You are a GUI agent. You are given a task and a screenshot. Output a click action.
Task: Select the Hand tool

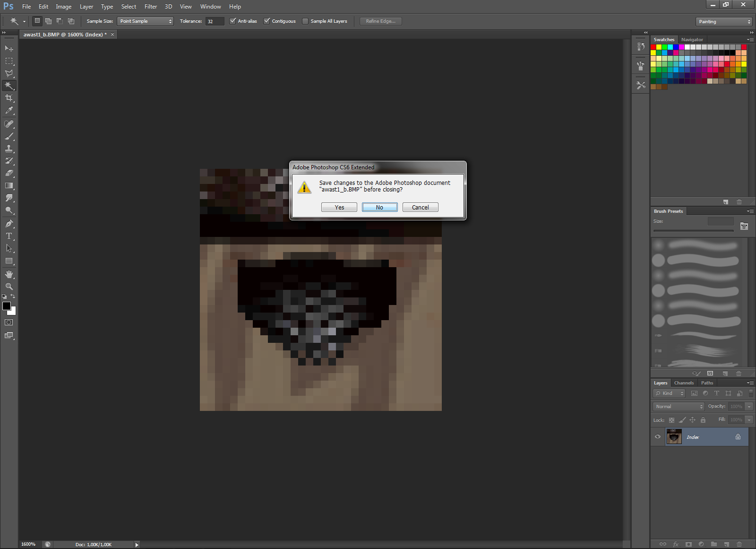9,274
